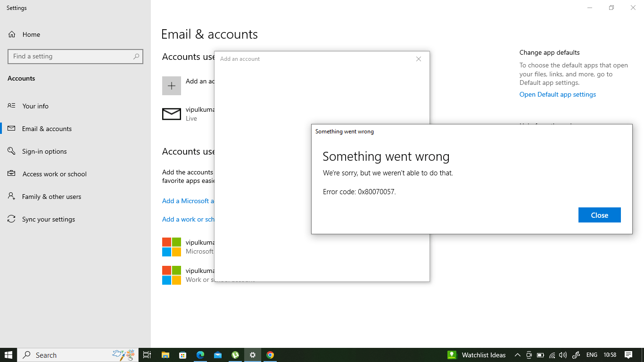This screenshot has width=644, height=362.
Task: Click ENG language indicator
Action: coord(592,355)
